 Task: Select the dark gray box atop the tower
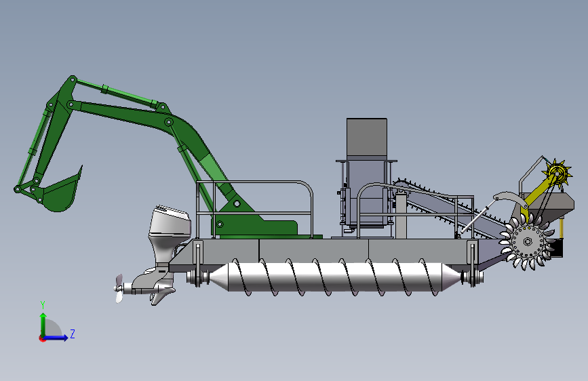point(367,137)
